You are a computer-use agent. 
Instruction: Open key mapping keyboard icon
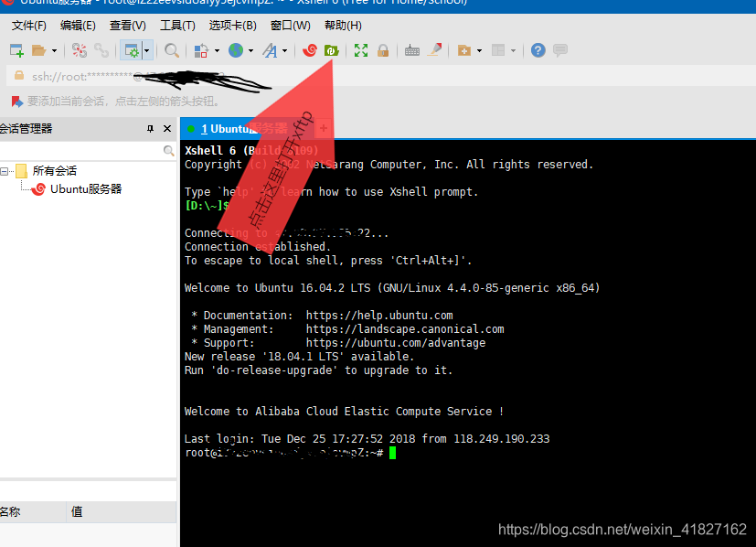pyautogui.click(x=411, y=50)
